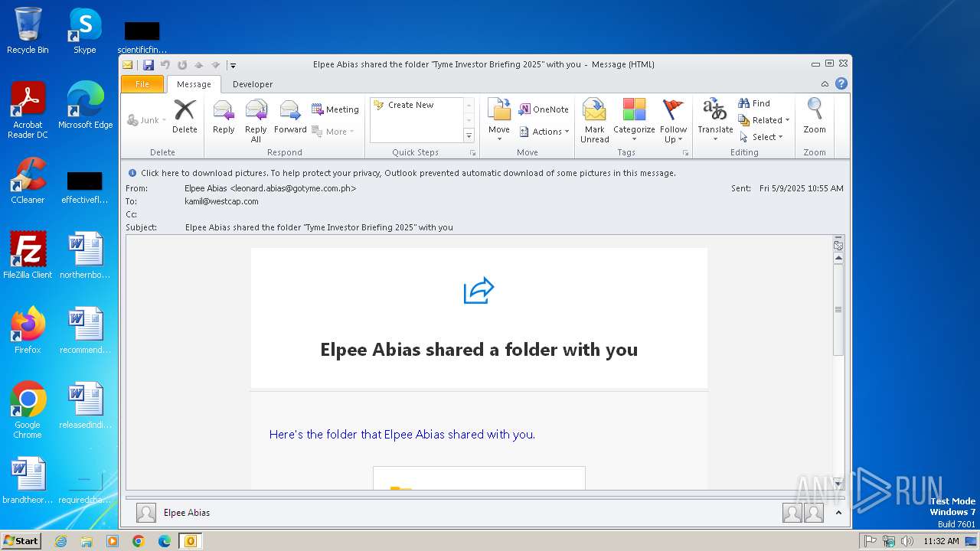The image size is (980, 551).
Task: Click the Start button
Action: click(21, 541)
